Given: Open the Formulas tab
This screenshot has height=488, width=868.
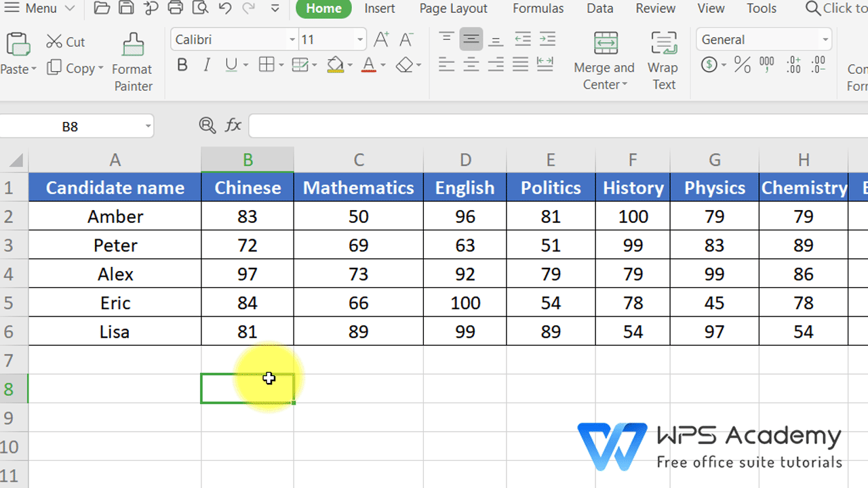Looking at the screenshot, I should coord(538,9).
